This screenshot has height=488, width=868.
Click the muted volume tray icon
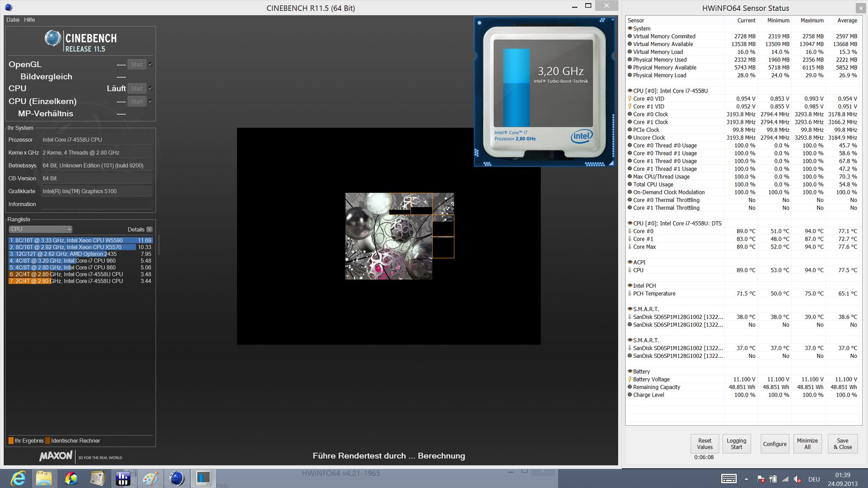(797, 479)
